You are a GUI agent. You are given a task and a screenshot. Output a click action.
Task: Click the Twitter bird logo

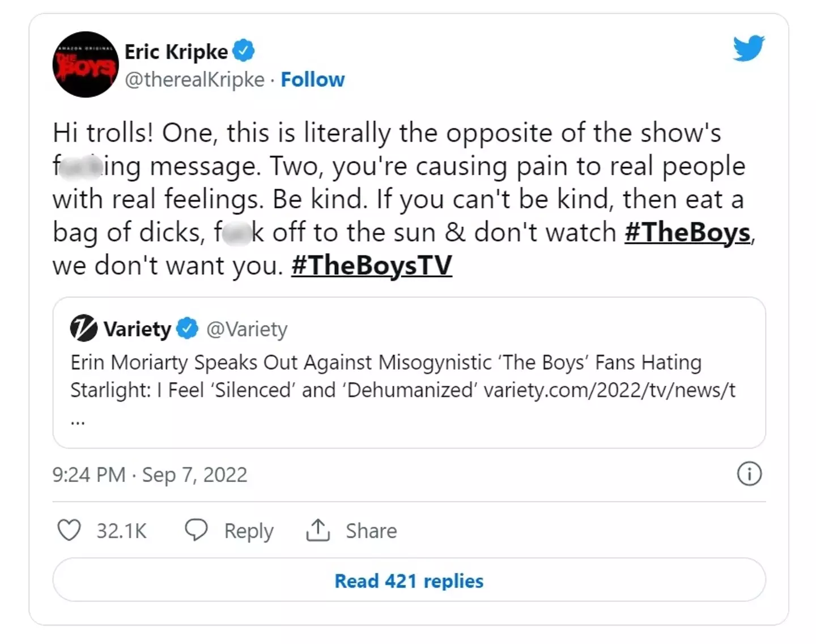pos(749,49)
